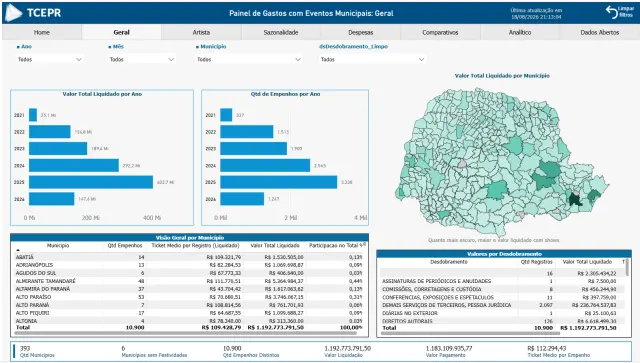This screenshot has height=363, width=640.
Task: Select the ADRIANÓPOLIS row
Action: pos(189,265)
